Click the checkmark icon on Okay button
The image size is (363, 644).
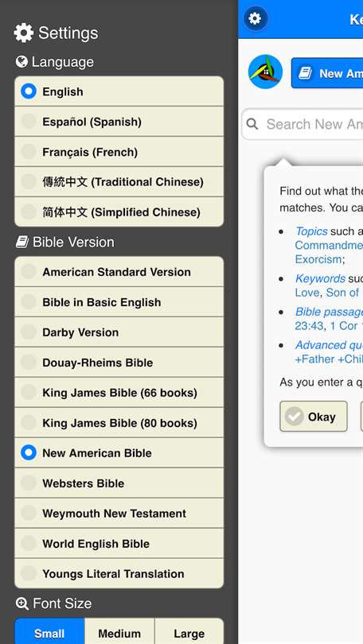click(x=294, y=417)
